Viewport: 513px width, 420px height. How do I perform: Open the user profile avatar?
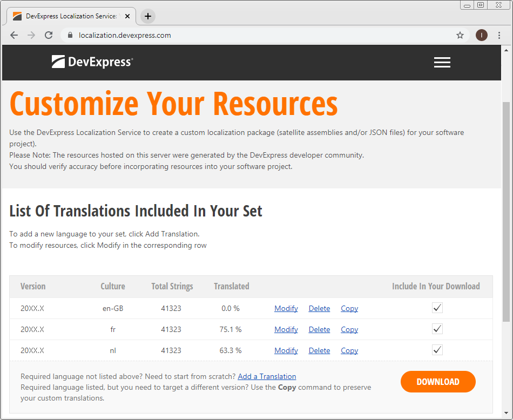coord(481,35)
